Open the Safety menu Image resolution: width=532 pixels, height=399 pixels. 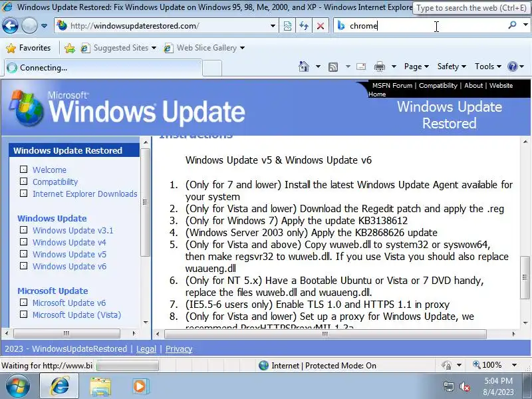[x=452, y=66]
